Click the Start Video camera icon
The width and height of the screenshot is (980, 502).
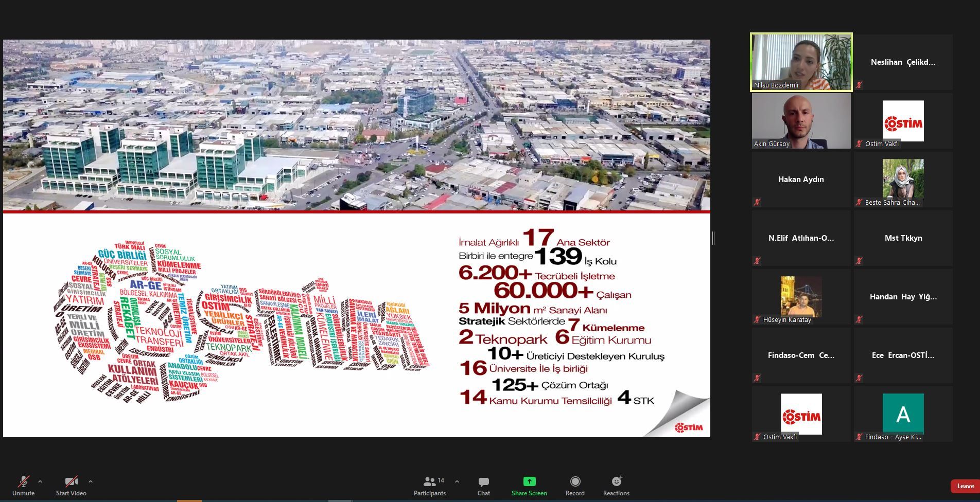71,482
